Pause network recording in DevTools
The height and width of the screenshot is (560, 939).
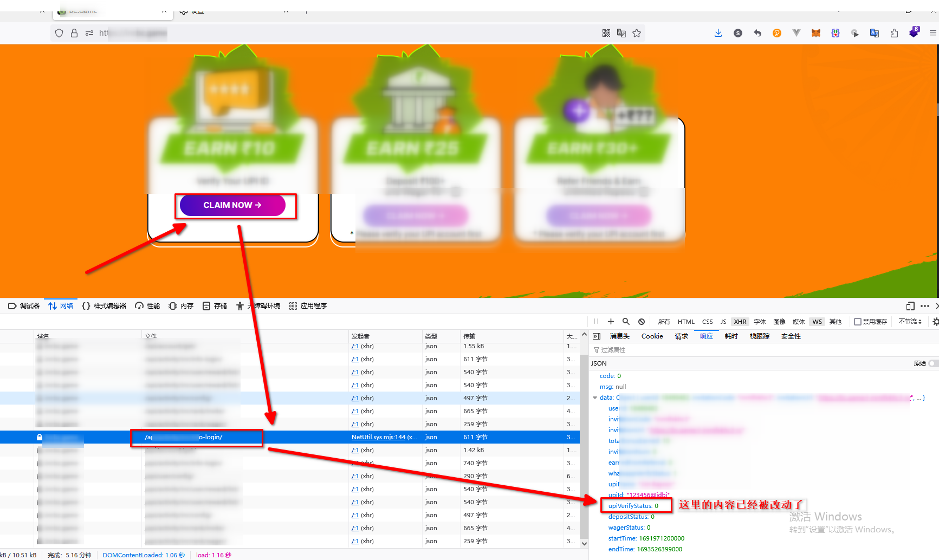[596, 321]
